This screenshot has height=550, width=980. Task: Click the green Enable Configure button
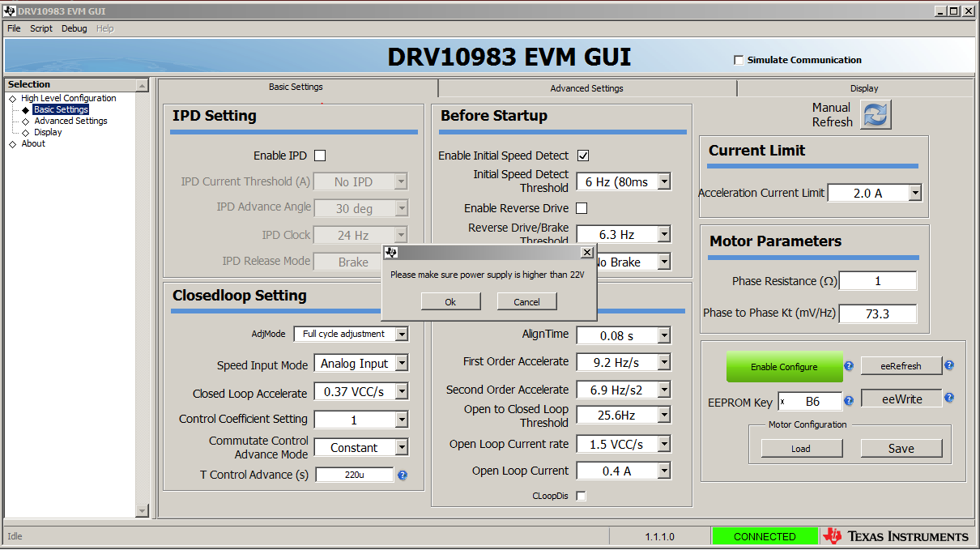784,367
